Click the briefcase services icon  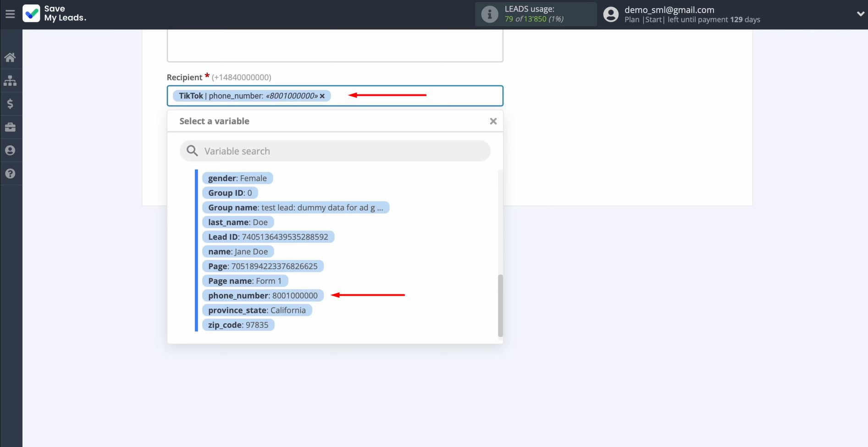coord(10,127)
